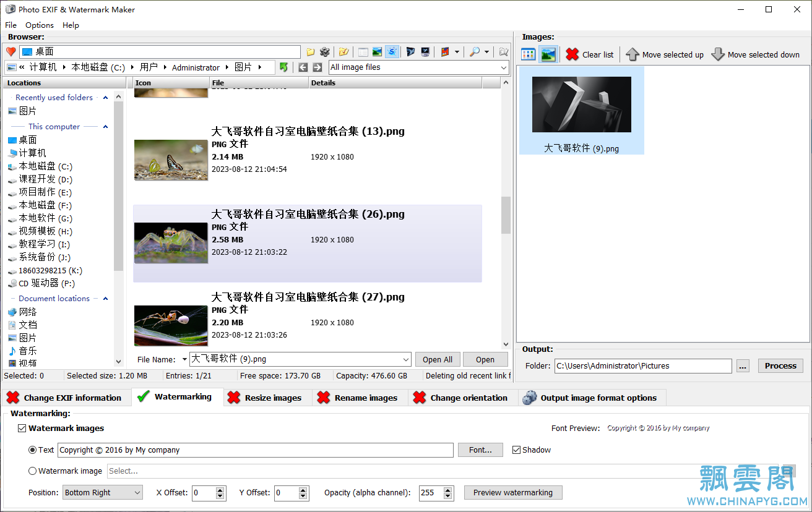Open 本地磁盘 (C:) drive in Locations
The height and width of the screenshot is (512, 812).
click(40, 166)
